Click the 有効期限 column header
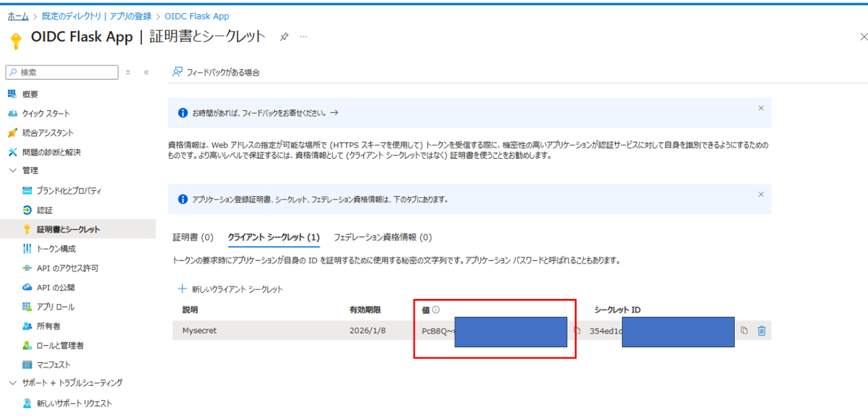868x418 pixels. (365, 309)
